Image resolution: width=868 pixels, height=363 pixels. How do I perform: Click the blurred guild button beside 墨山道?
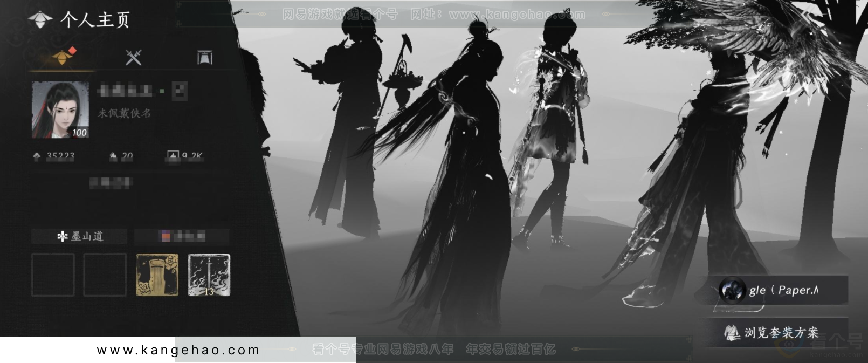[x=182, y=236]
